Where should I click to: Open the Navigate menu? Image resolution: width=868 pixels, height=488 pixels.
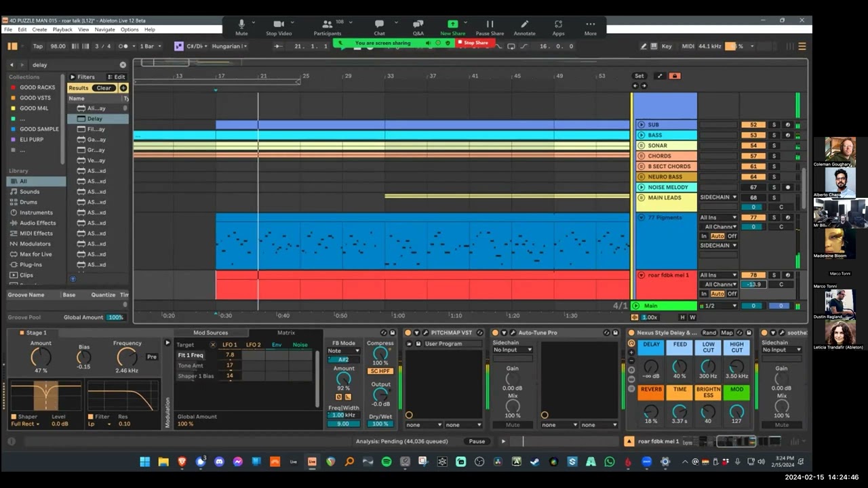pyautogui.click(x=104, y=30)
